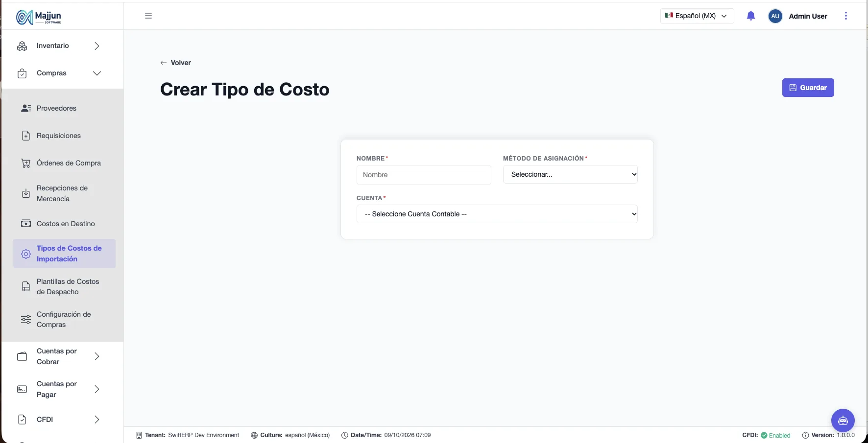
Task: Click the Tipos de Costos gear icon
Action: coord(26,254)
